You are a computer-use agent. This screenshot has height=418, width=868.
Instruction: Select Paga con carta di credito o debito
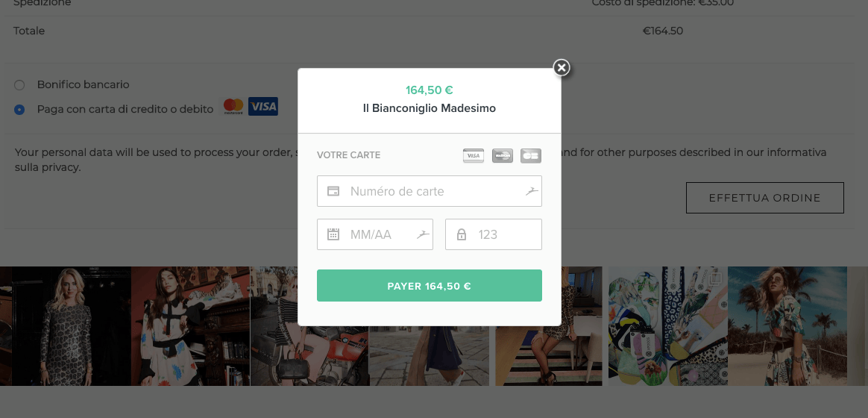pos(19,110)
